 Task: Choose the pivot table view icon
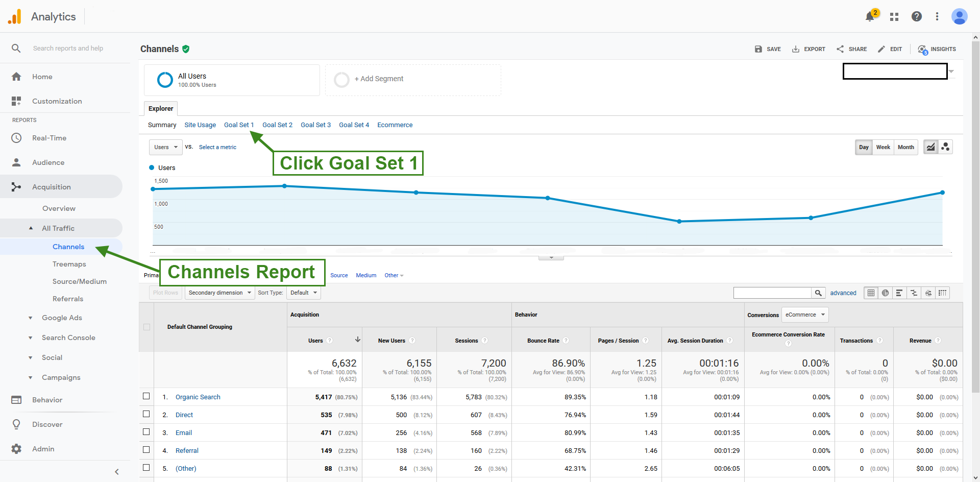coord(943,293)
